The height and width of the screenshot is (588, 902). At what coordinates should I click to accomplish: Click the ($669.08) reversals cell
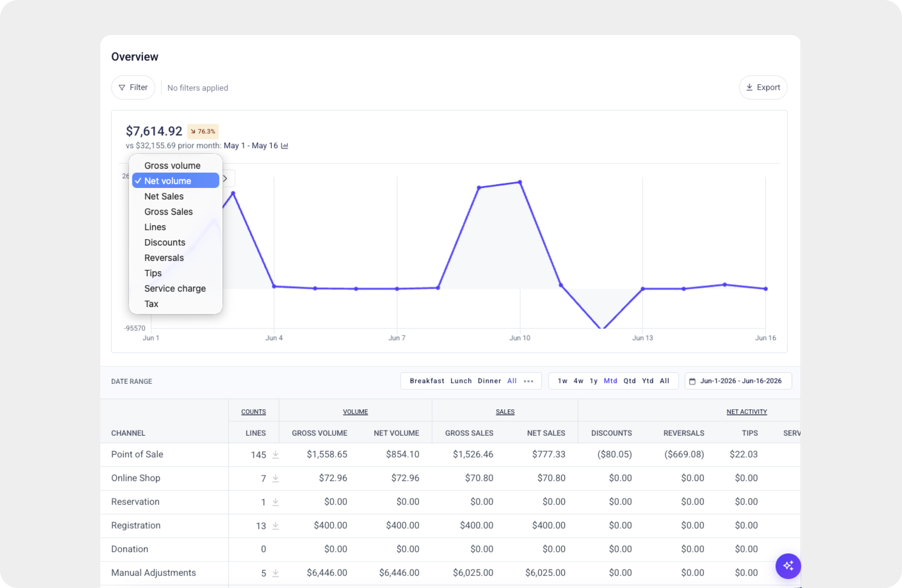tap(684, 454)
